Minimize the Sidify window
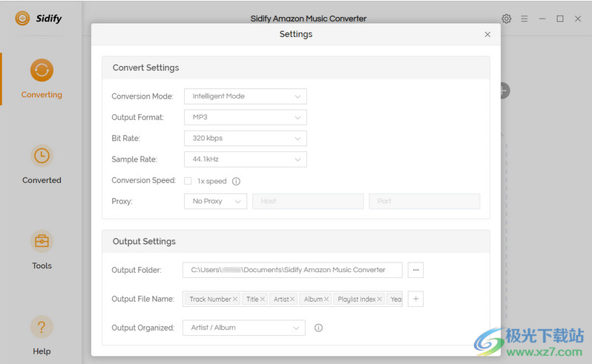 click(542, 19)
